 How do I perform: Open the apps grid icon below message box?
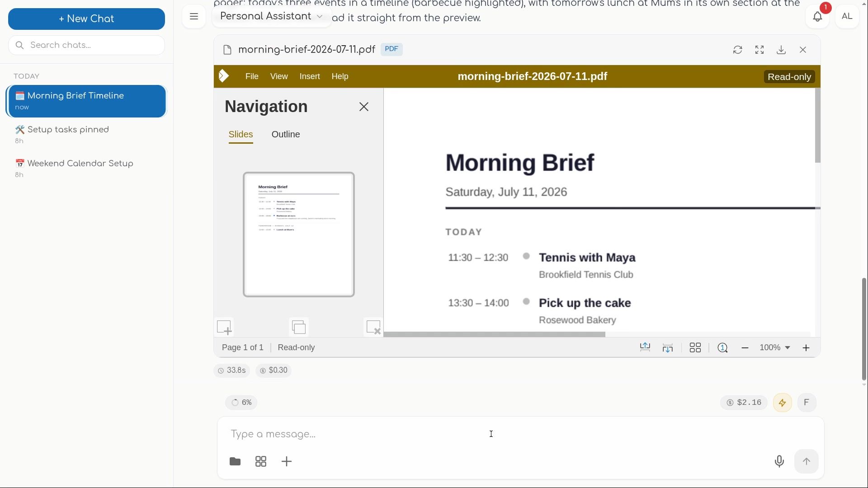click(x=261, y=461)
